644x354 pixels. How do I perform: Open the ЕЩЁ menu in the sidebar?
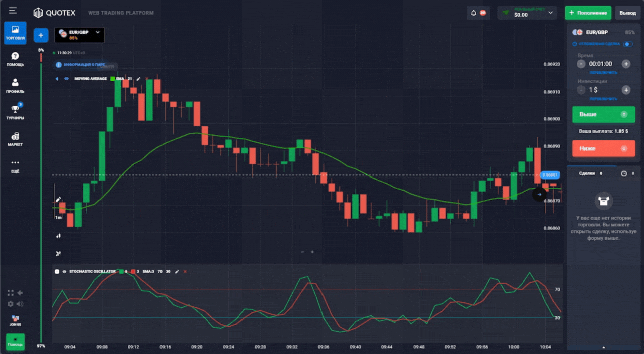(15, 166)
